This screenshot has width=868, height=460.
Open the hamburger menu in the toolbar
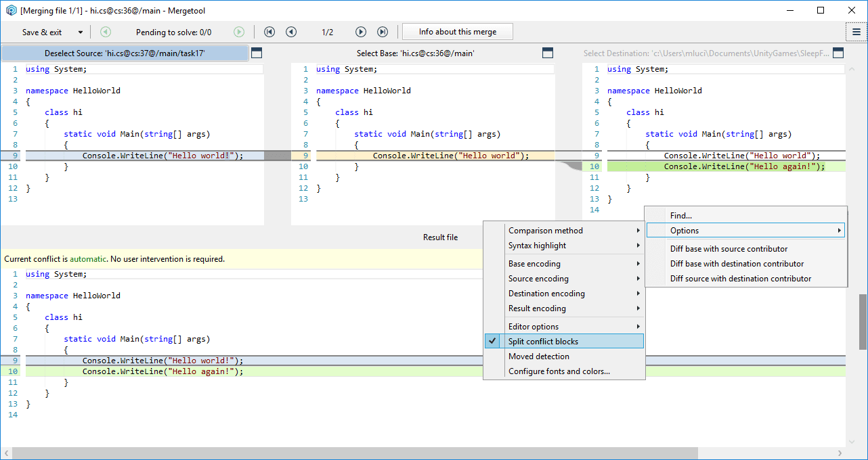(x=856, y=32)
